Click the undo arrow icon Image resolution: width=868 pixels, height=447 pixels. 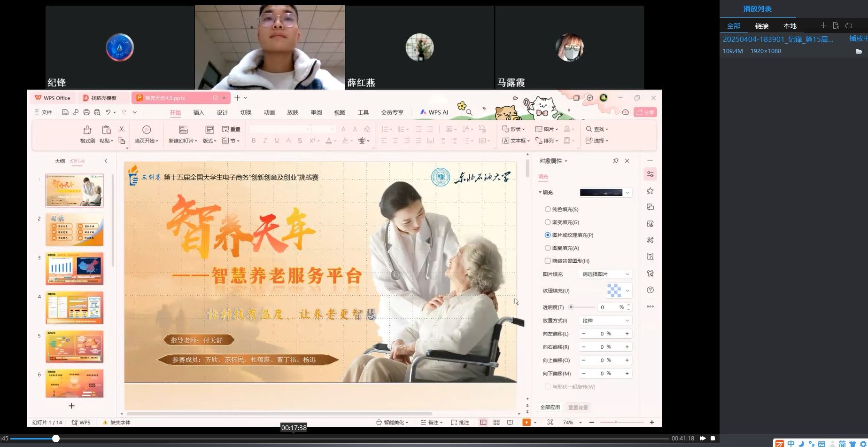click(108, 112)
